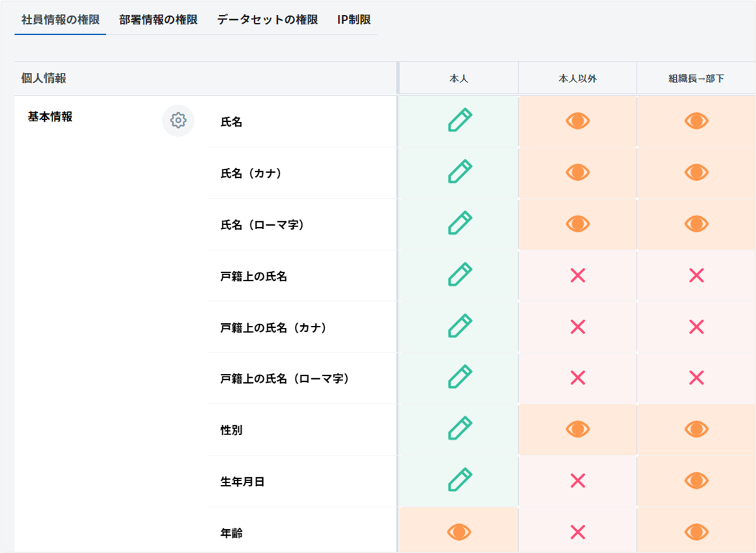The image size is (756, 553).
Task: Click the edit pencil for 氏名（カナ） under 本人
Action: (459, 172)
